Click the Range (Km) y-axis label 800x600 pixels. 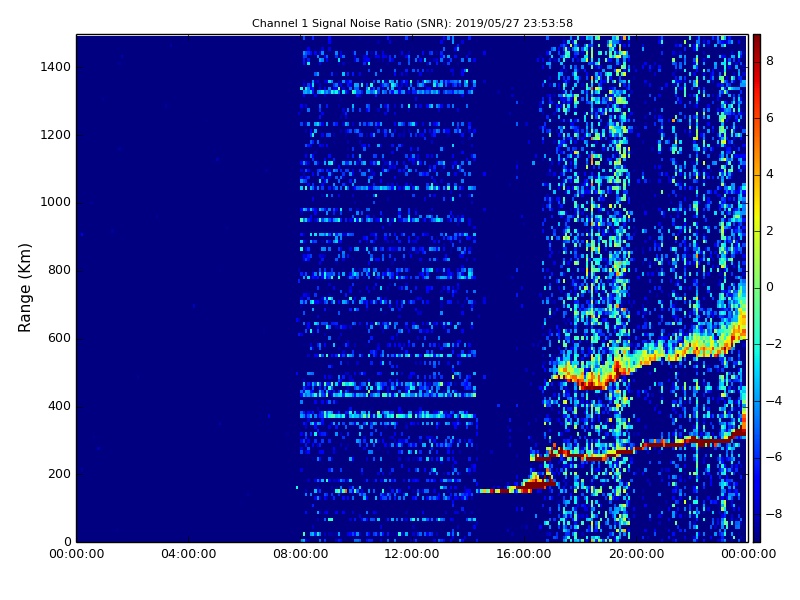coord(24,288)
